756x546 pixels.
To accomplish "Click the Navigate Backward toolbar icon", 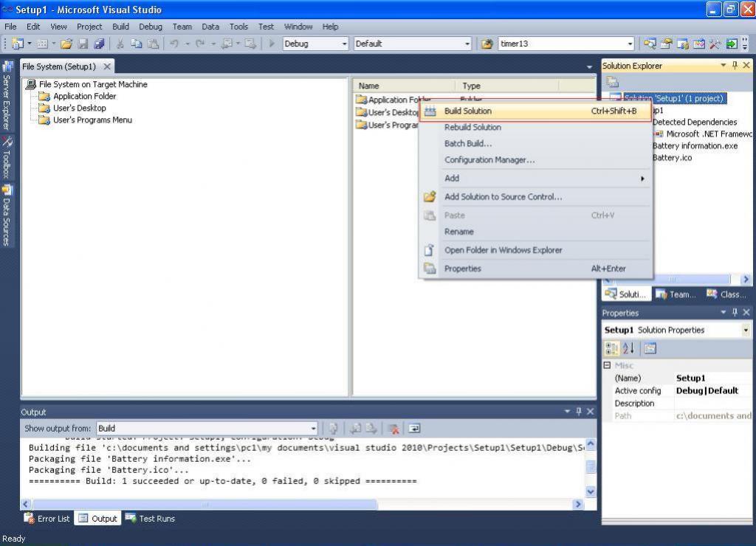I will tap(226, 44).
